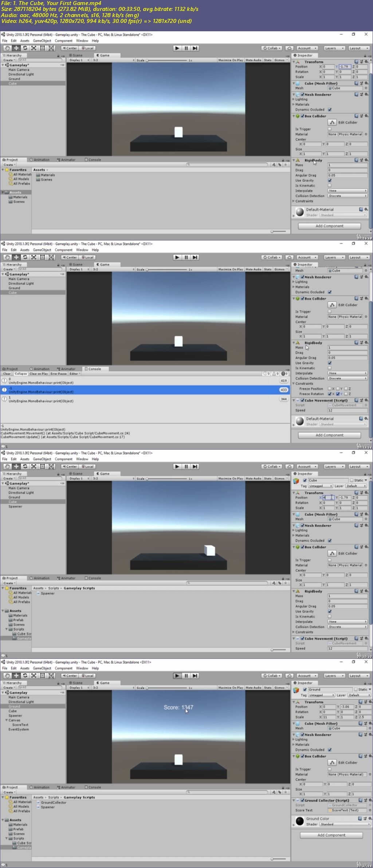Open gear menu on Ground Collector (Script)
The width and height of the screenshot is (373, 868).
pyautogui.click(x=370, y=800)
